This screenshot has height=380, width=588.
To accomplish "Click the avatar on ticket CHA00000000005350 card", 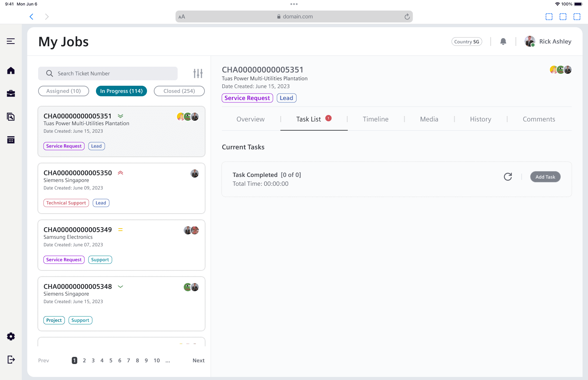I will point(195,174).
